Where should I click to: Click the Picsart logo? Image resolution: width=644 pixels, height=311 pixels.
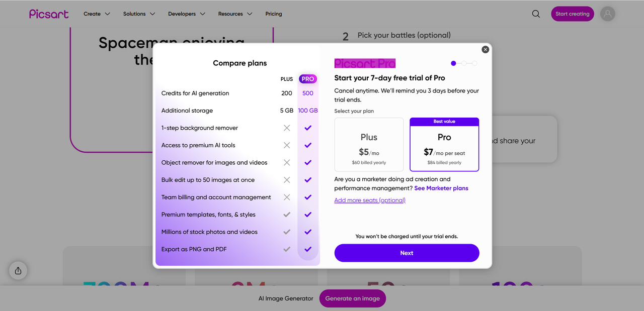[49, 14]
